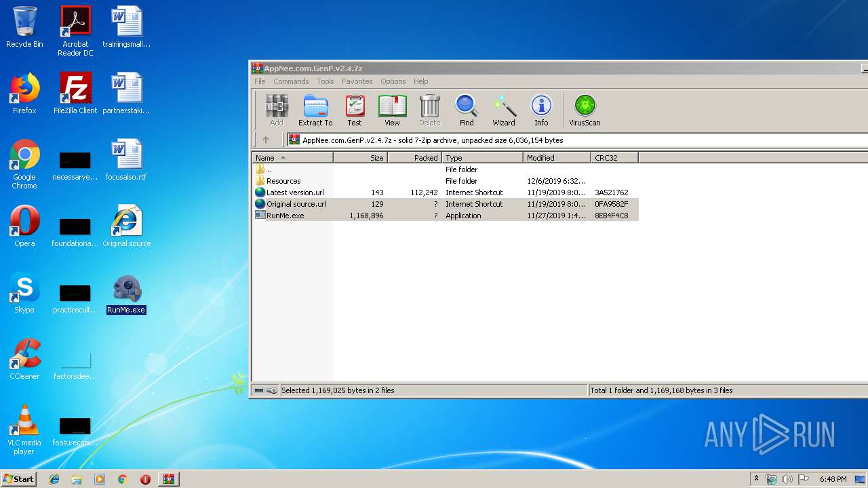This screenshot has width=868, height=488.
Task: Run Test on the archive
Action: coord(355,110)
